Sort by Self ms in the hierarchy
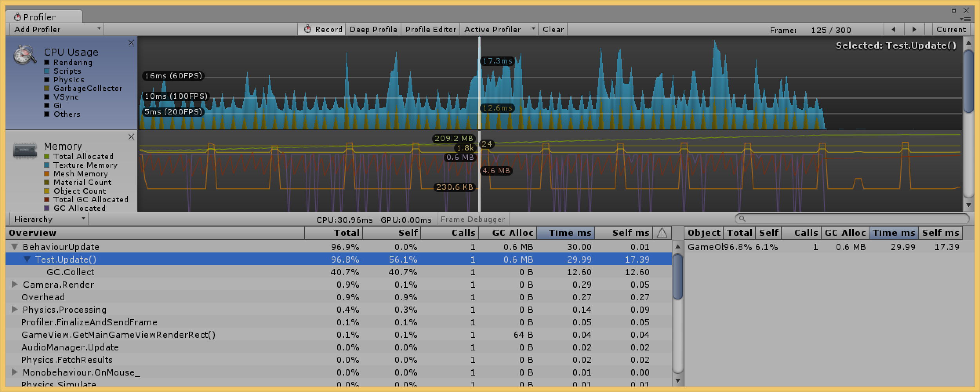Image resolution: width=980 pixels, height=392 pixels. point(624,233)
